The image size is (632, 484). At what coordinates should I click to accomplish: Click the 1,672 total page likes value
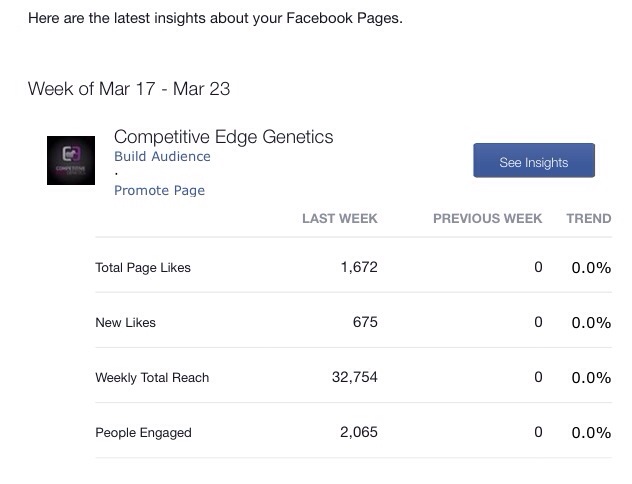358,268
